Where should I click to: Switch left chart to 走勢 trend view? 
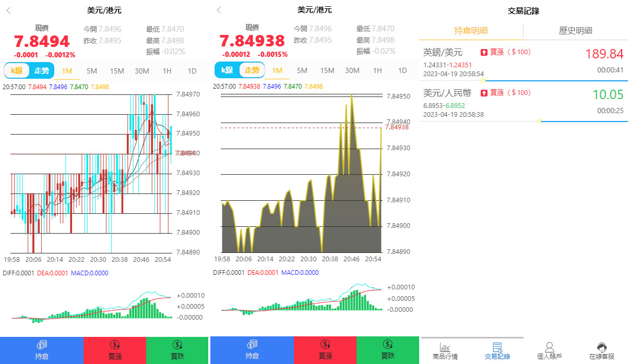pos(42,70)
